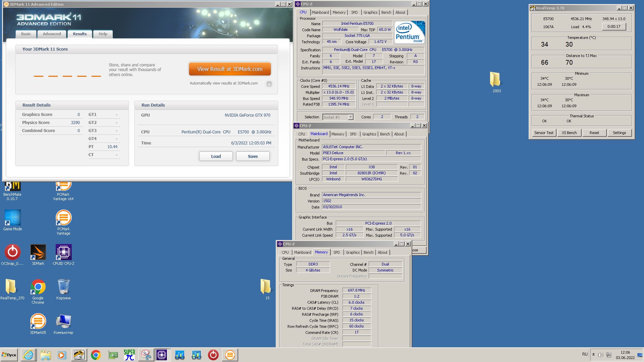Open Windows Explorer from taskbar
644x362 pixels.
tap(45, 355)
